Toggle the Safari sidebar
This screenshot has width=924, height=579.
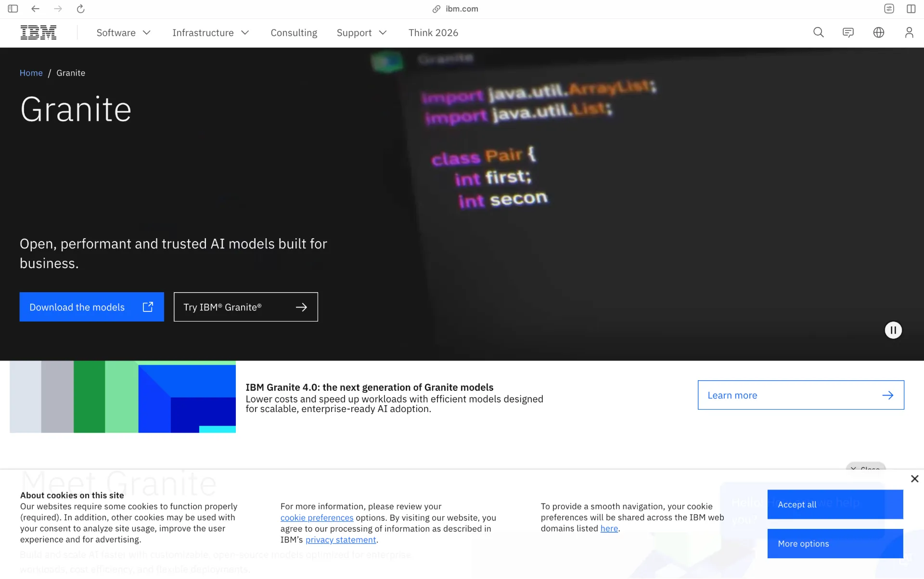click(x=13, y=8)
